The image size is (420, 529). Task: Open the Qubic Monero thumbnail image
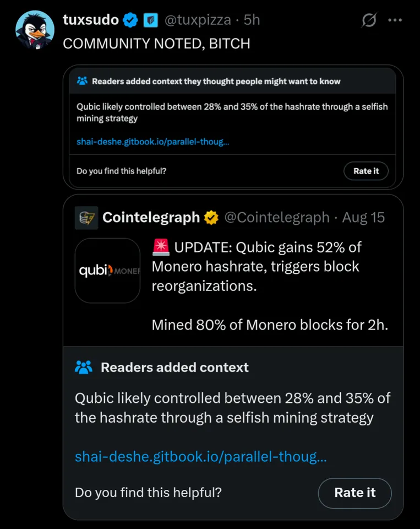107,271
